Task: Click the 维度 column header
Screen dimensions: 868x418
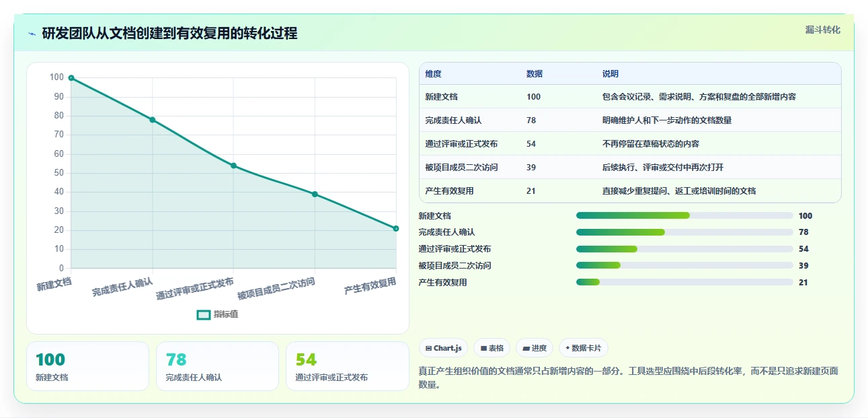Action: [434, 74]
